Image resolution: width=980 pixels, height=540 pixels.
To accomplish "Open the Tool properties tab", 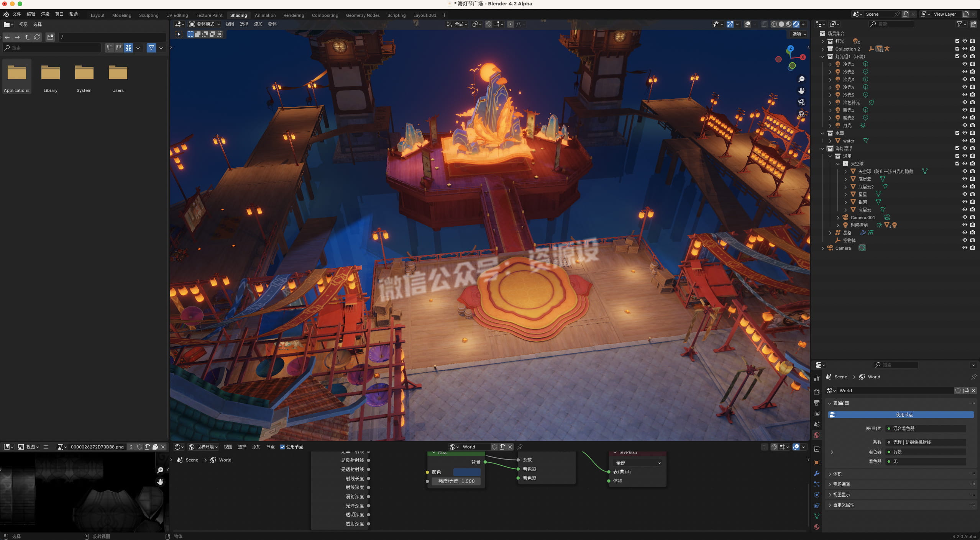I will coord(817,378).
